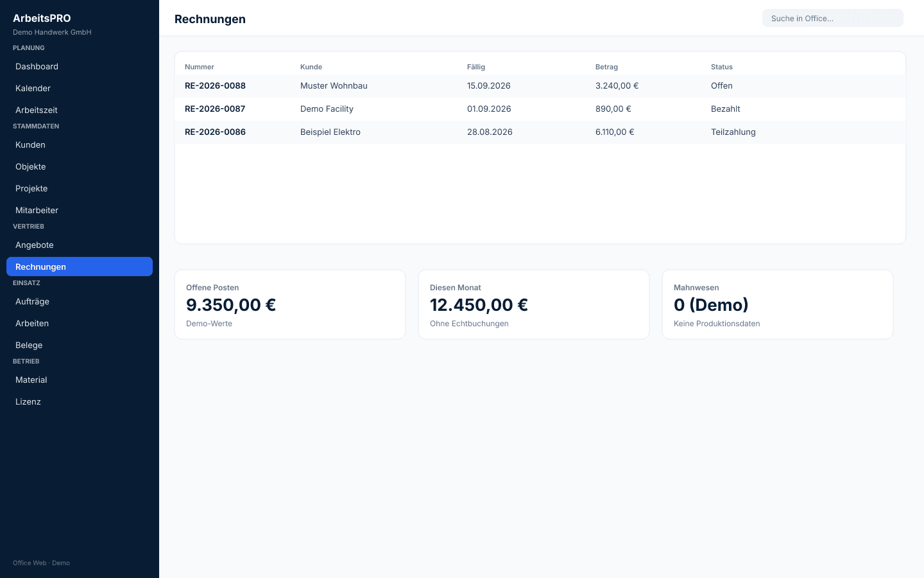Open the Mitarbeiter list
Screen dimensions: 924x578
[80, 210]
